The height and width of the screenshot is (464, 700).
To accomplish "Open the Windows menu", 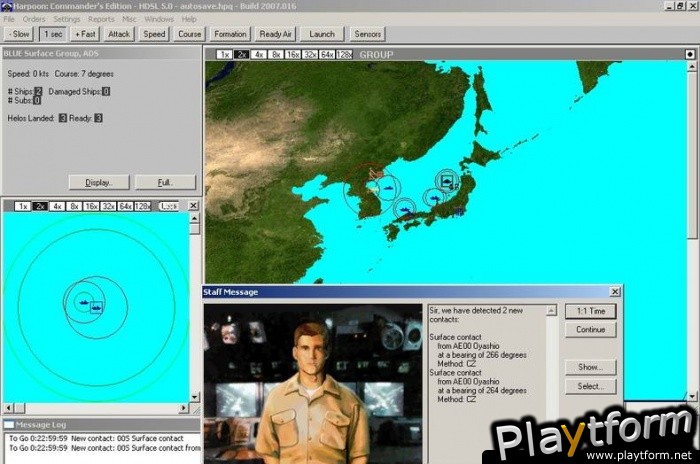I will [x=159, y=19].
